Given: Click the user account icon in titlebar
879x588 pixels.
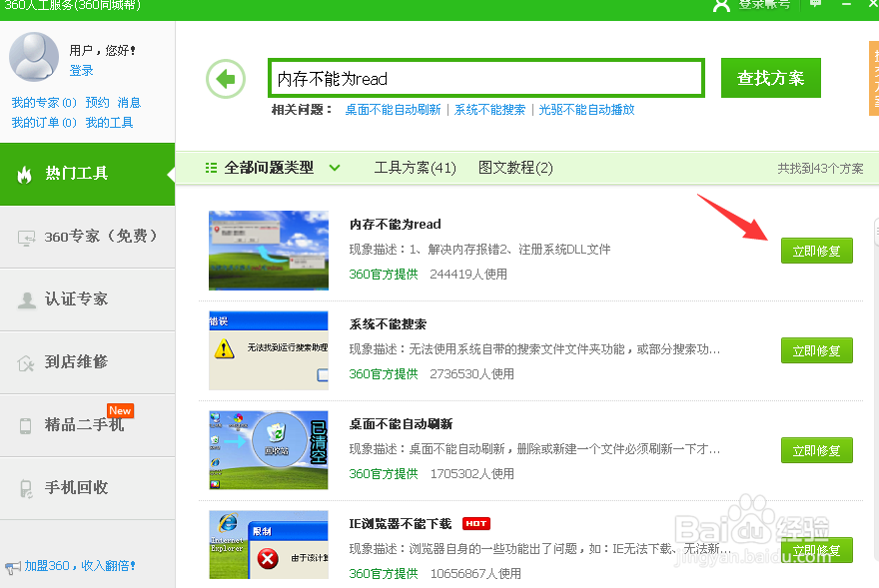Looking at the screenshot, I should (x=721, y=7).
